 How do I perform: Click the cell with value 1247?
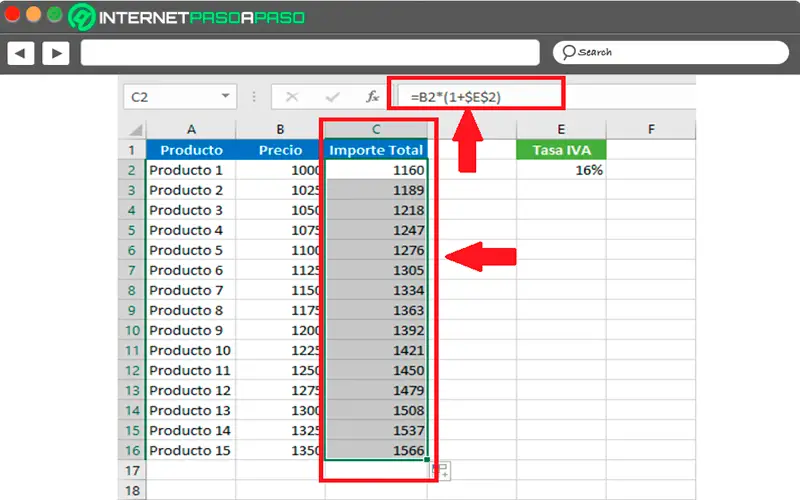point(376,230)
